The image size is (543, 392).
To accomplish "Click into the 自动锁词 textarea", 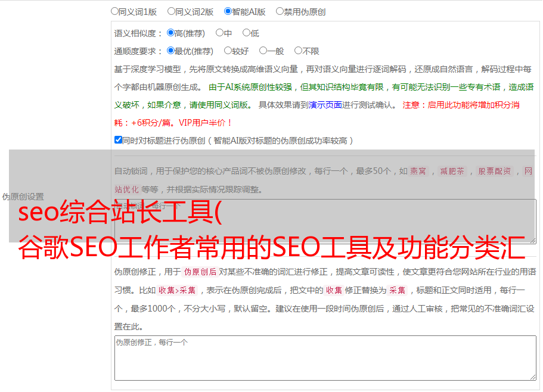I will (325, 222).
